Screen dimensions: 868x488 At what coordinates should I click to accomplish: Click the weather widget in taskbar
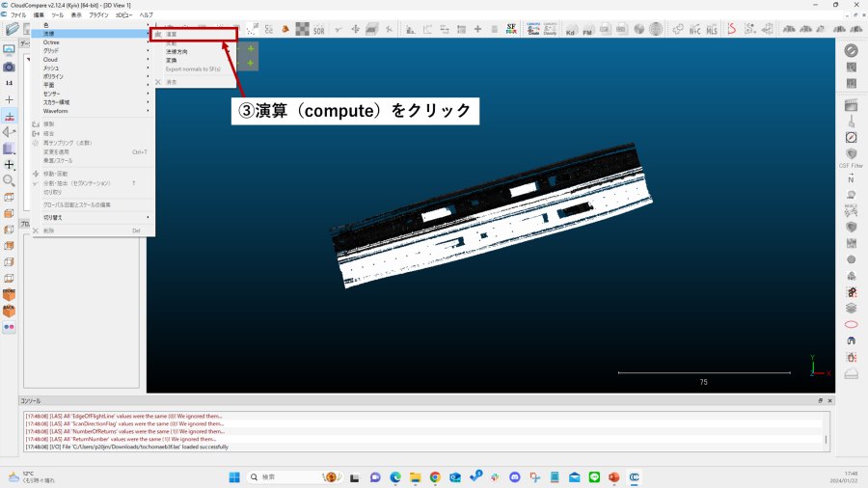click(x=32, y=477)
